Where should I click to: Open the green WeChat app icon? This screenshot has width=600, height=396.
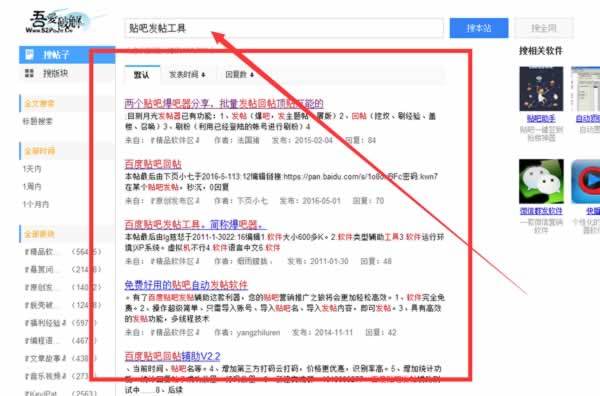click(541, 181)
